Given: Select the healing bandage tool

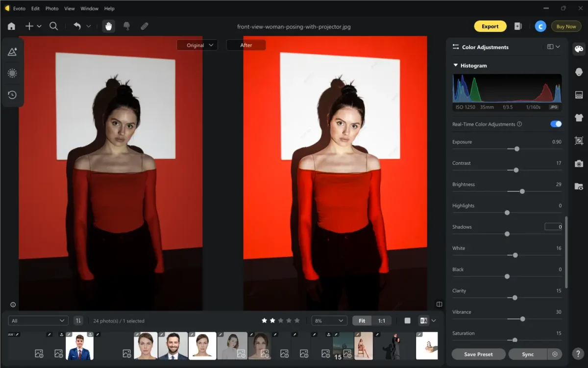Looking at the screenshot, I should (145, 26).
